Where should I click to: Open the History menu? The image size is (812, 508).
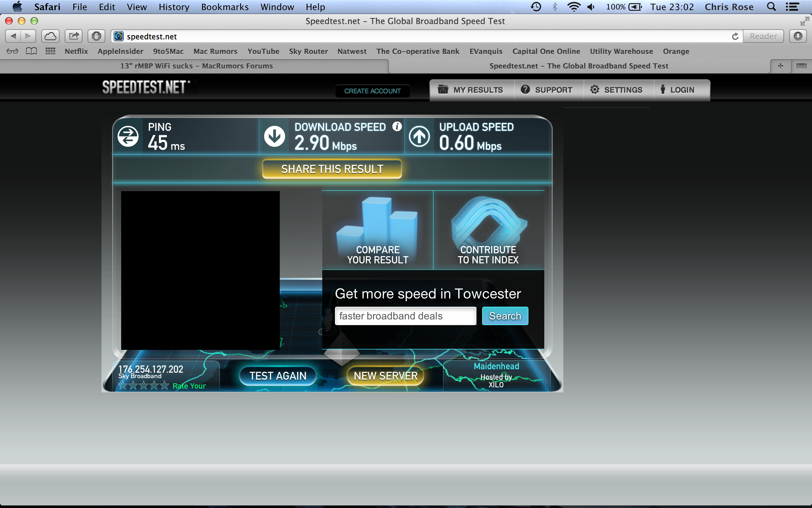pos(174,7)
